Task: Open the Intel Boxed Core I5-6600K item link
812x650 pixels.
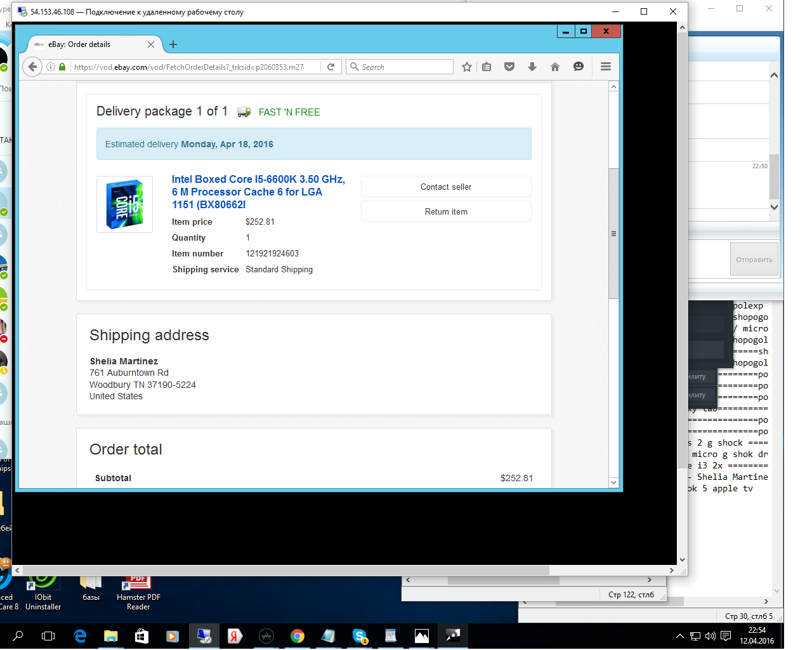Action: click(x=258, y=192)
